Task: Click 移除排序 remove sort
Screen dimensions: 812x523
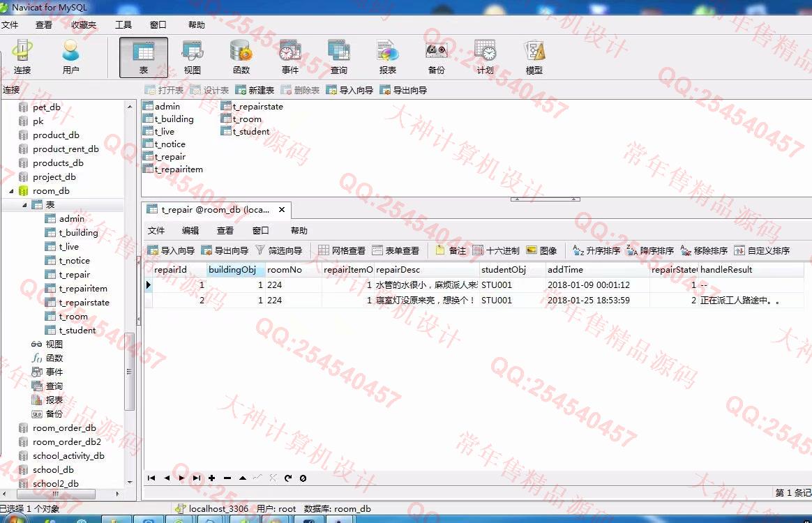Action: pyautogui.click(x=705, y=250)
